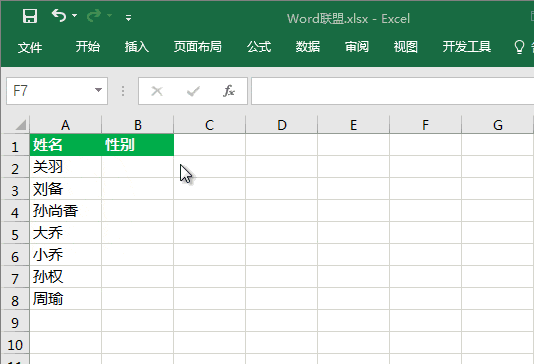
Task: Switch to the 开始 ribbon tab
Action: click(x=88, y=47)
